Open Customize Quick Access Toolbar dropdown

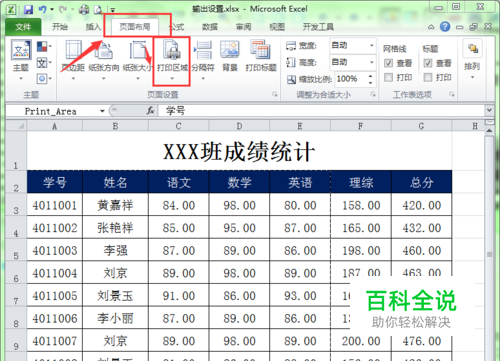coord(113,10)
